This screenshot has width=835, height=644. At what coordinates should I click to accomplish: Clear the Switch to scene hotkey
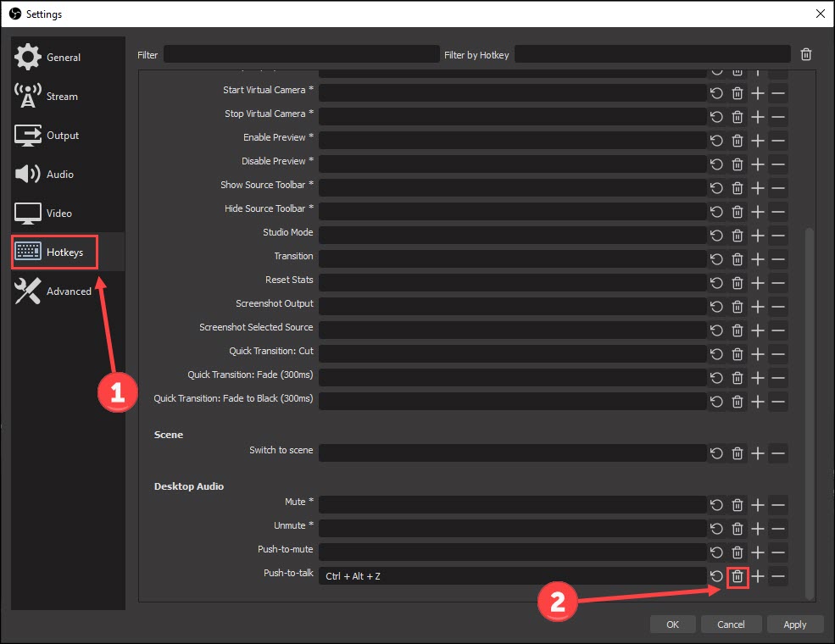[738, 453]
